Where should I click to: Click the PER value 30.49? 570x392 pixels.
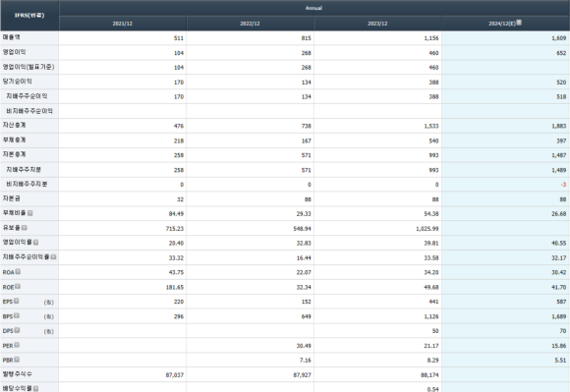[304, 346]
